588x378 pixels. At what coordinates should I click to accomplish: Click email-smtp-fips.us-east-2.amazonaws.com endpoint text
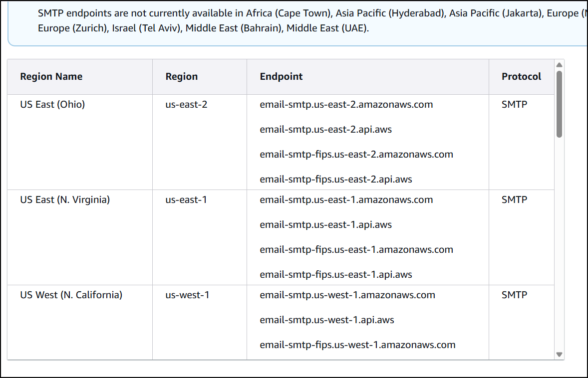click(x=356, y=155)
